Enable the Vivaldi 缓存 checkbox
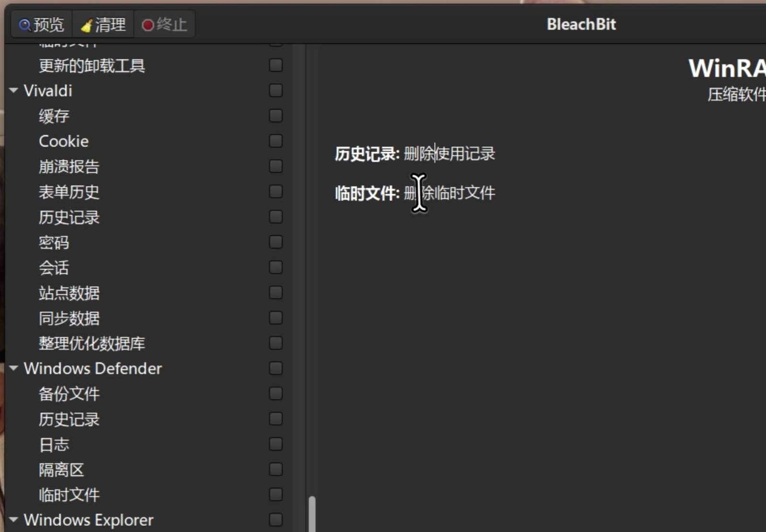The image size is (766, 532). tap(276, 115)
